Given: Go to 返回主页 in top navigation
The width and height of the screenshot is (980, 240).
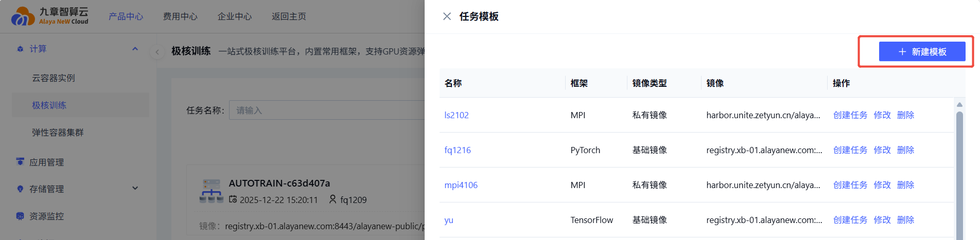Looking at the screenshot, I should point(289,16).
